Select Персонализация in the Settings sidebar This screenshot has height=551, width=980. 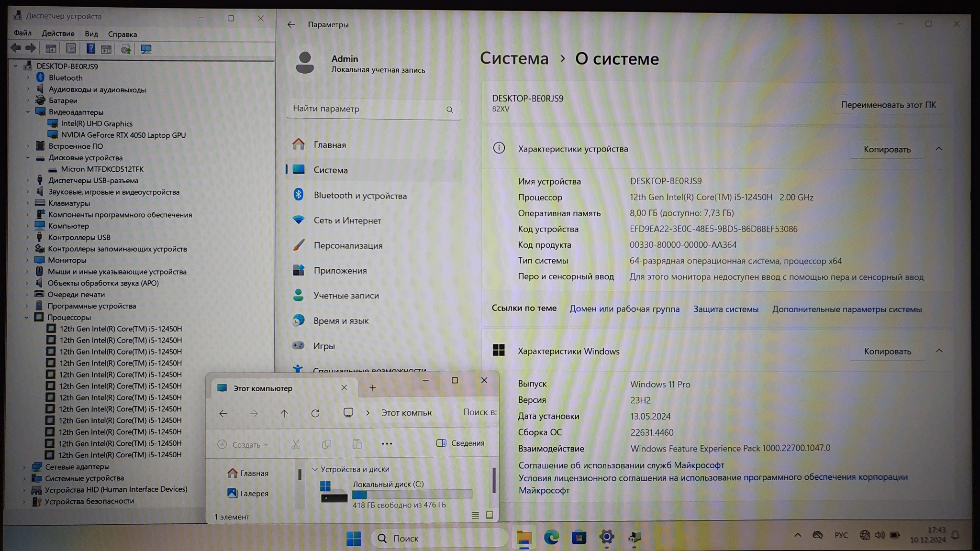click(x=348, y=246)
